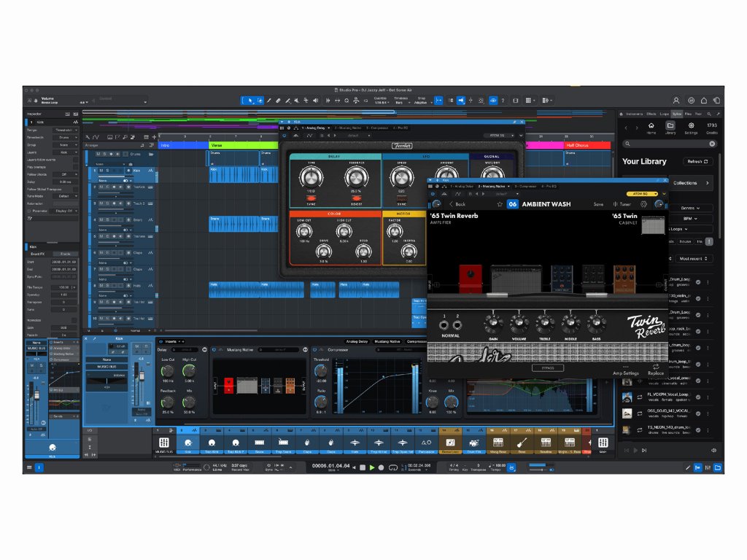
Task: Click the BYPASS button under the amp
Action: (x=548, y=368)
